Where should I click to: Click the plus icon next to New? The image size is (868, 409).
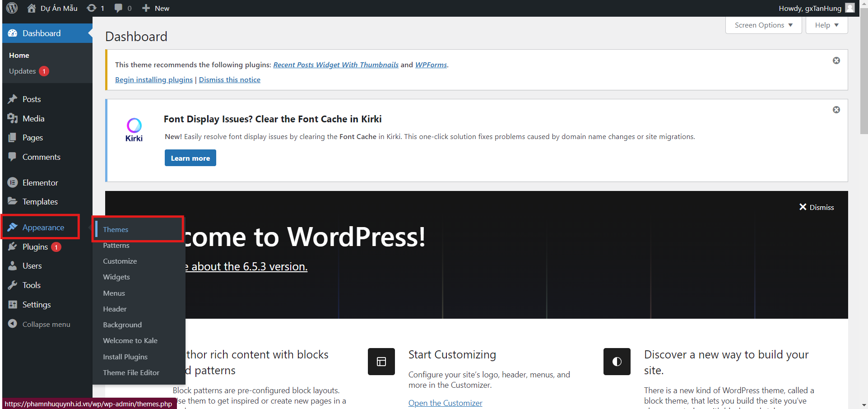point(146,8)
